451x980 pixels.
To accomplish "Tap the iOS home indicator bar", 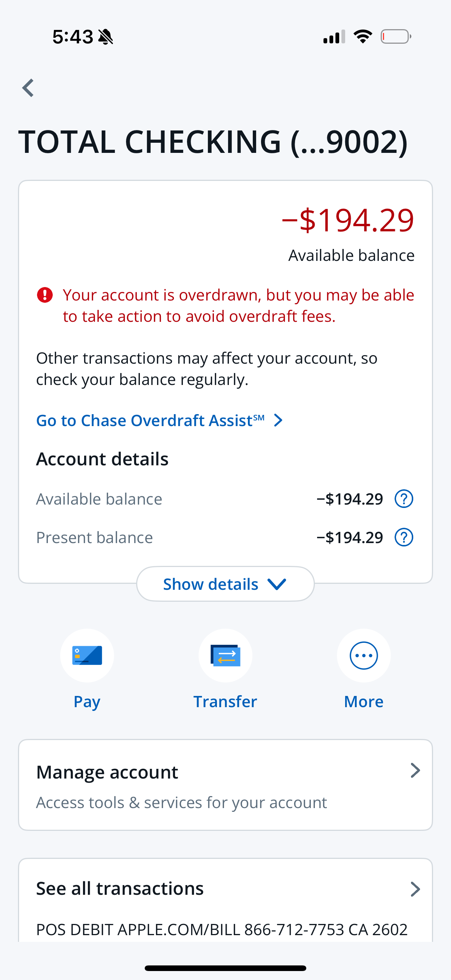I will [x=225, y=968].
